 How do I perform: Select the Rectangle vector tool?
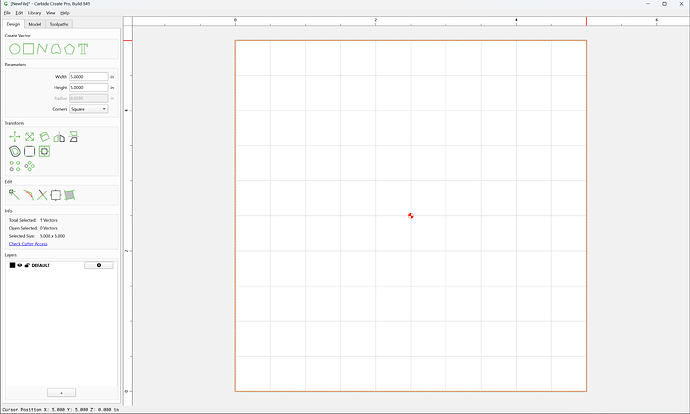(x=29, y=49)
